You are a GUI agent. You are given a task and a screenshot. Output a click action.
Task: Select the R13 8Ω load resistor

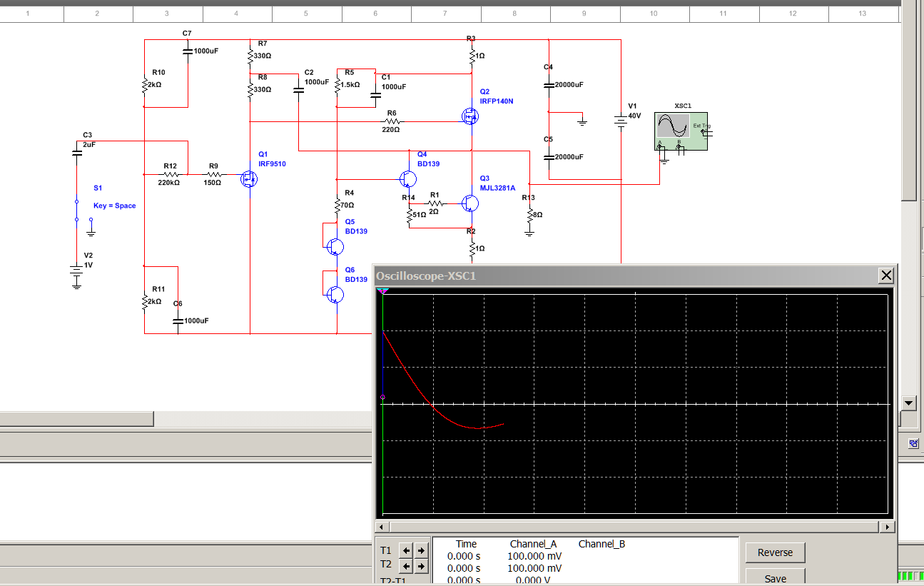529,214
